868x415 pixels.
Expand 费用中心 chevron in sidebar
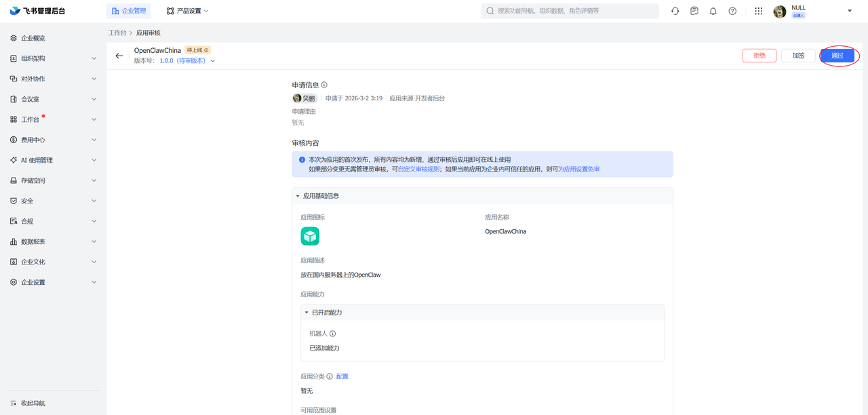(94, 140)
